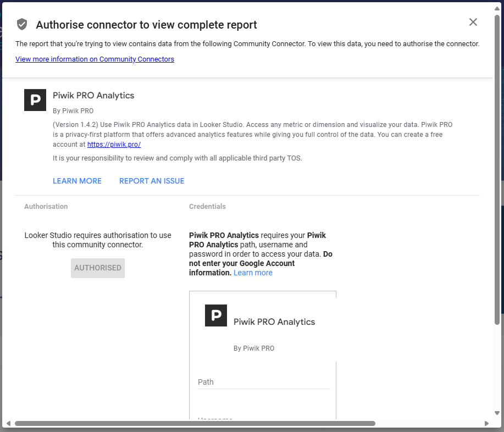Click the scroll right arrow
This screenshot has height=432, width=504.
pos(486,423)
